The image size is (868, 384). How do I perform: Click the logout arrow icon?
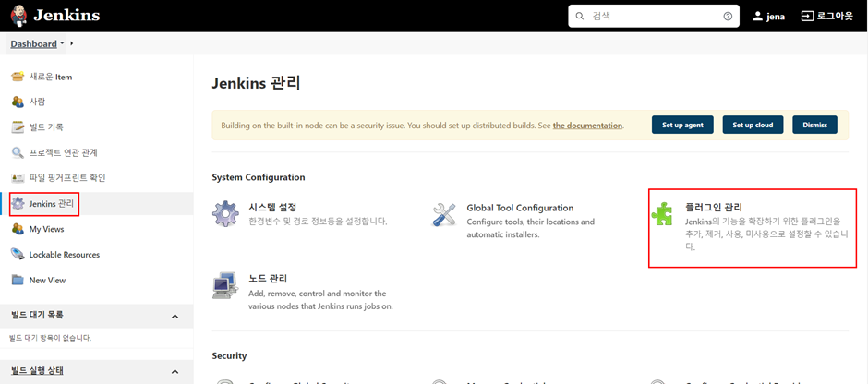(x=807, y=16)
